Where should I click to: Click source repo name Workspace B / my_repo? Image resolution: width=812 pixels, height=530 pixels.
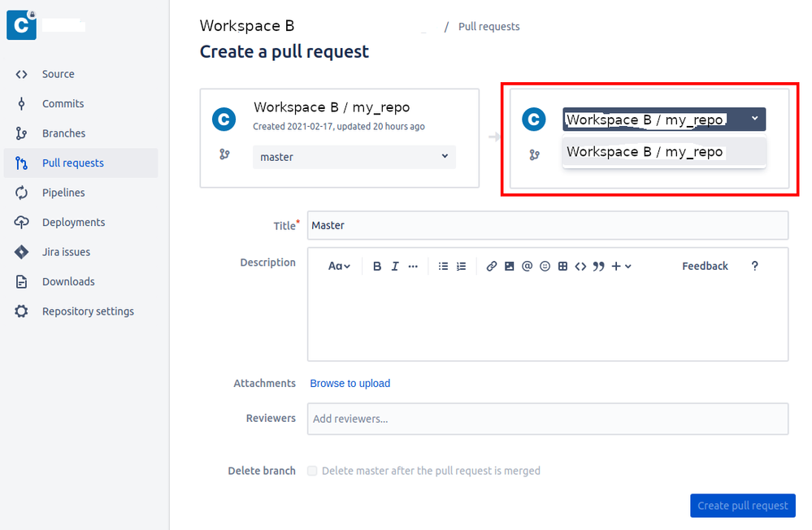tap(332, 107)
